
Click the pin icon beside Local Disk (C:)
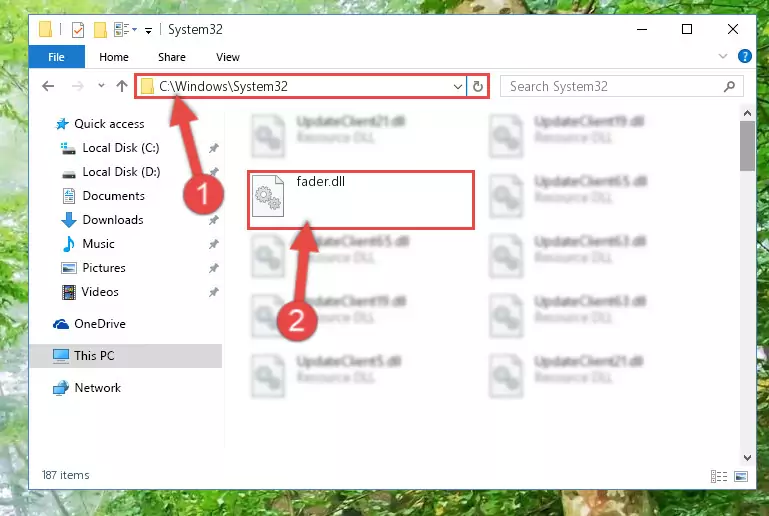tap(213, 148)
